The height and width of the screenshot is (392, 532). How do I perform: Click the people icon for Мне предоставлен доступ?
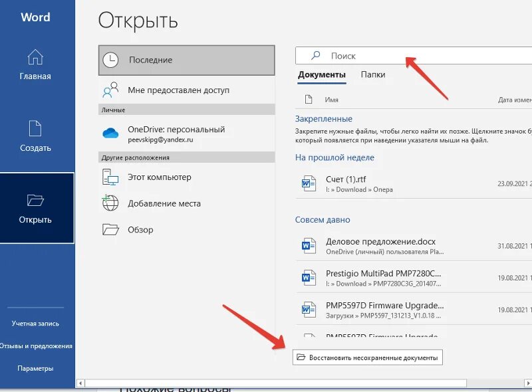coord(110,90)
